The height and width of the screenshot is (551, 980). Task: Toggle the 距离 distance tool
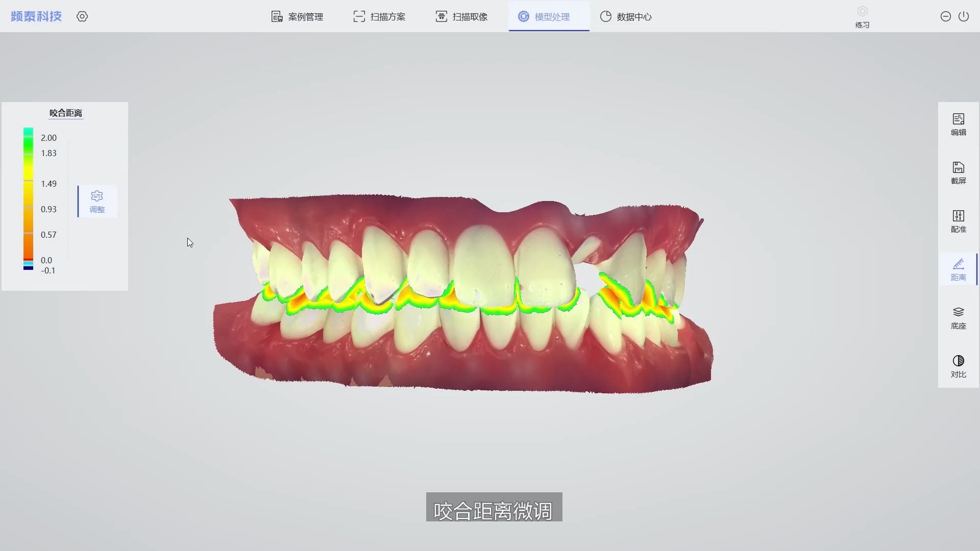click(x=958, y=269)
